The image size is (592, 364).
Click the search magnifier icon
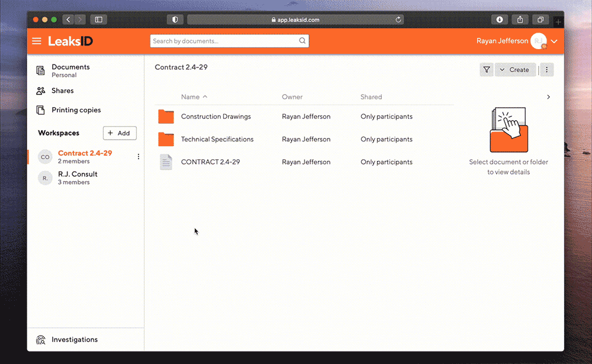pos(303,41)
